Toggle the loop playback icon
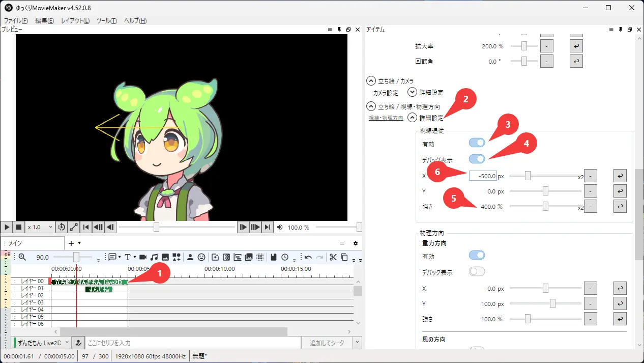Image resolution: width=644 pixels, height=363 pixels. [x=62, y=227]
